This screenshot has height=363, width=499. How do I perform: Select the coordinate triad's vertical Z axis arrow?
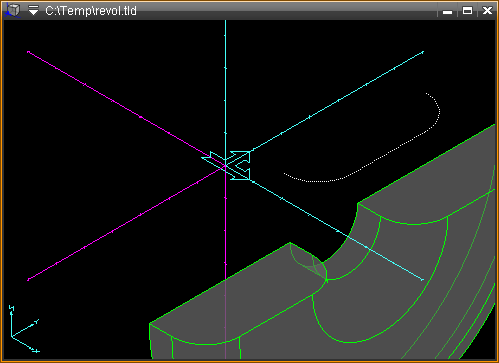11,320
